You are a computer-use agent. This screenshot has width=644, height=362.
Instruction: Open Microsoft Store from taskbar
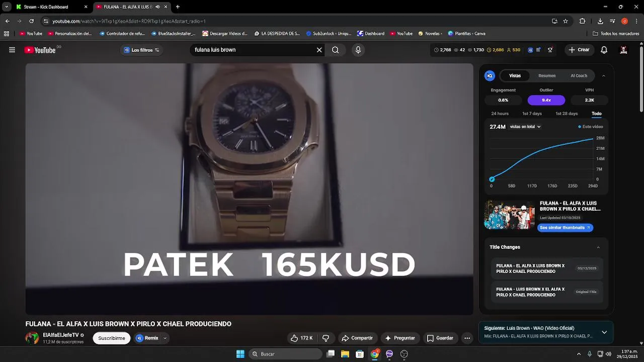(360, 354)
